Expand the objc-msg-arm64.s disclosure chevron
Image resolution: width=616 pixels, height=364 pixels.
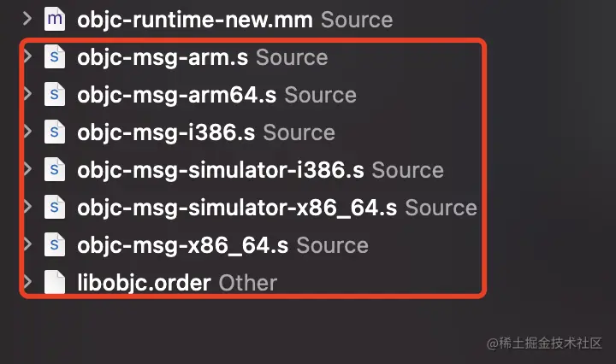(x=28, y=95)
